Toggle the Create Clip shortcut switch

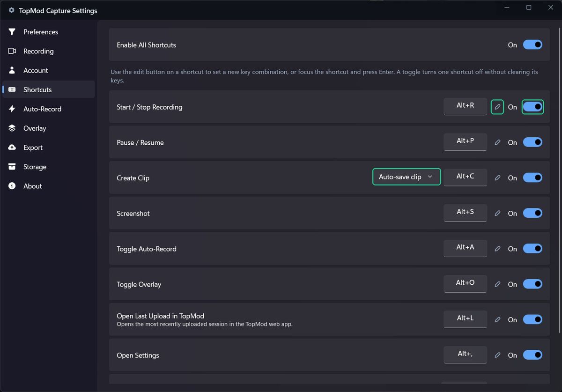pos(532,178)
